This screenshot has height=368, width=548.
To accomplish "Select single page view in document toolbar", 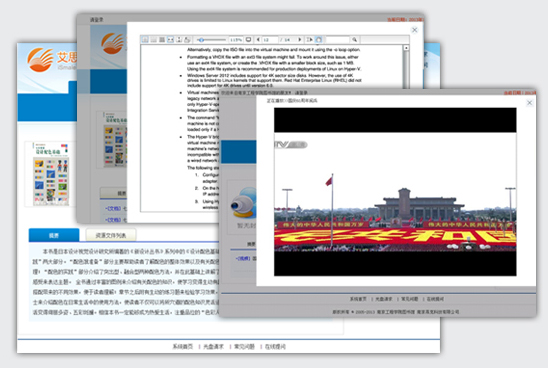I will coord(145,39).
